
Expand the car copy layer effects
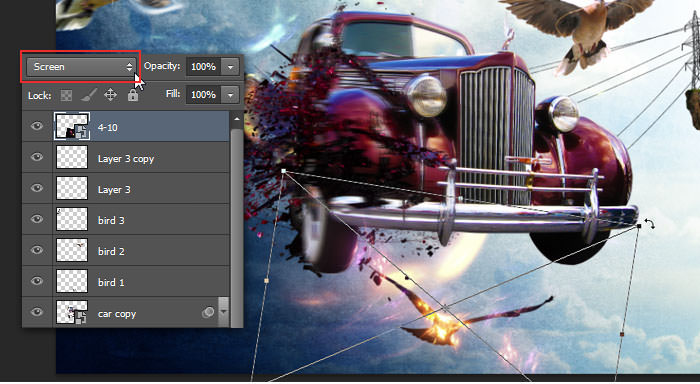(x=223, y=312)
